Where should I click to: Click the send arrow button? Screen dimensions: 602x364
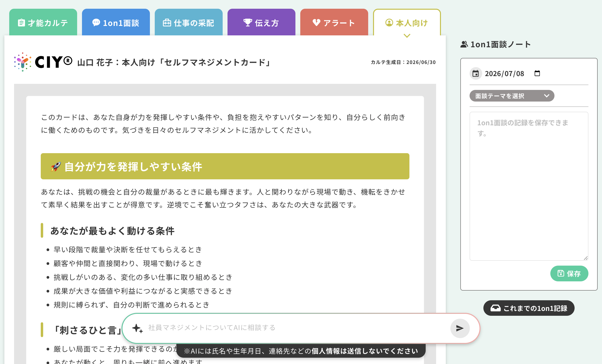coord(460,328)
